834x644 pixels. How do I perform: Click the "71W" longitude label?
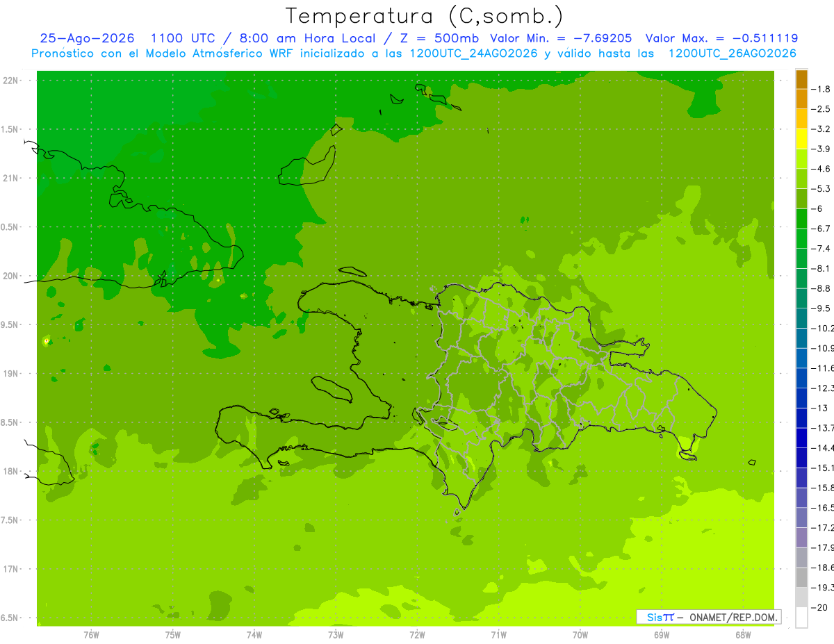click(x=498, y=635)
